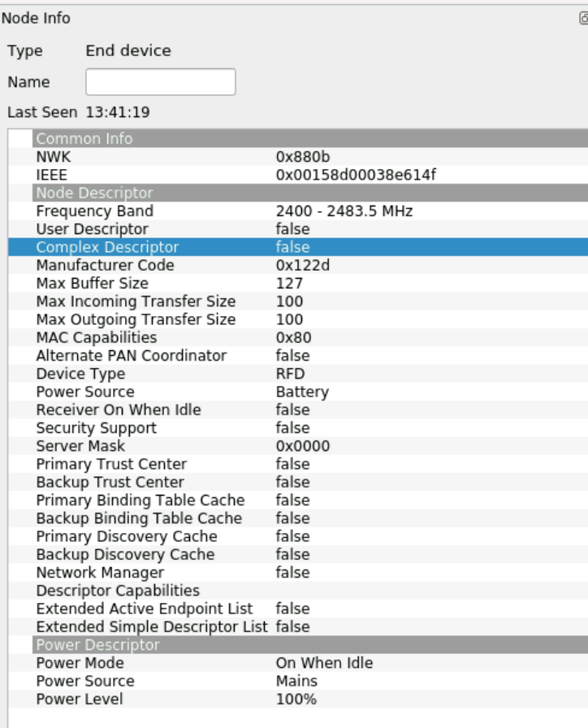This screenshot has height=728, width=588.
Task: Select the MAC Capabilities row
Action: point(298,337)
